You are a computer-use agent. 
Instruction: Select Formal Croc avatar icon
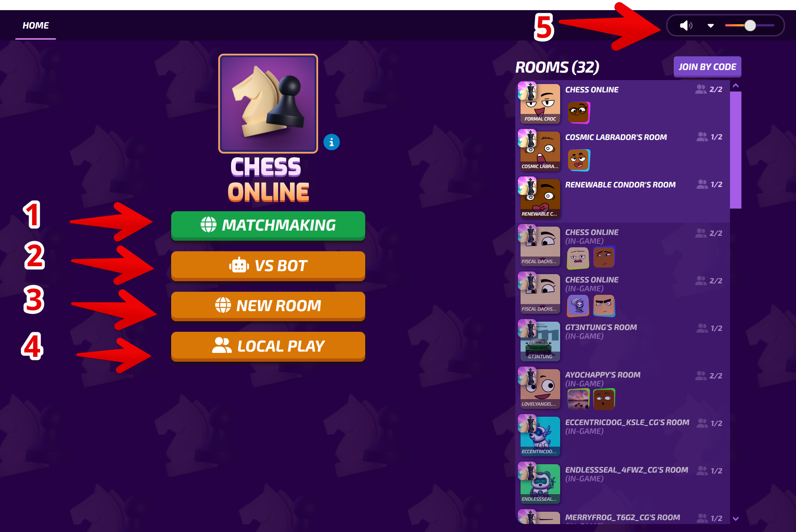[x=540, y=103]
